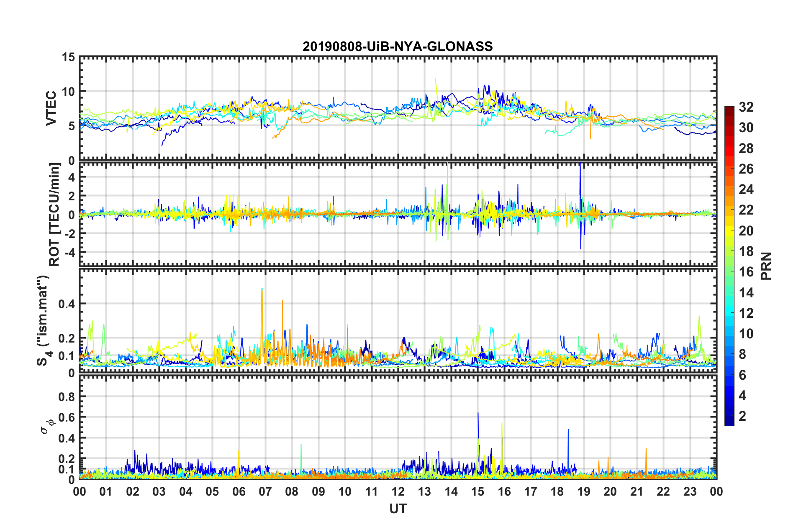Click x-axis tick label 12
This screenshot has width=796, height=532.
click(398, 491)
